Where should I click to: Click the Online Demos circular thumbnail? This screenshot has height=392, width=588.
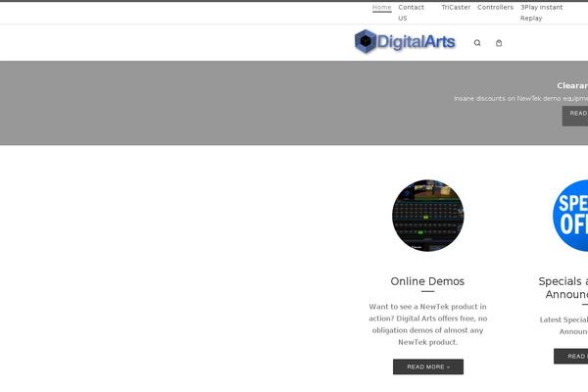(428, 216)
